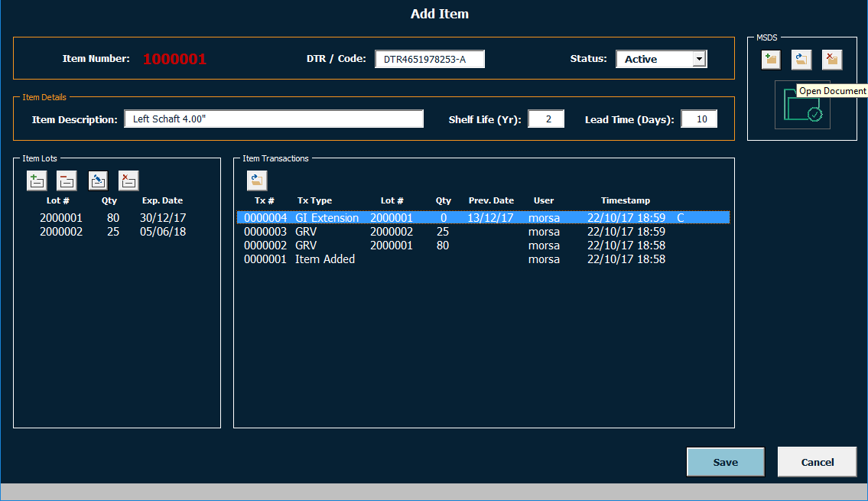Select transaction 0000003 GRV row
868x501 pixels.
pos(483,232)
